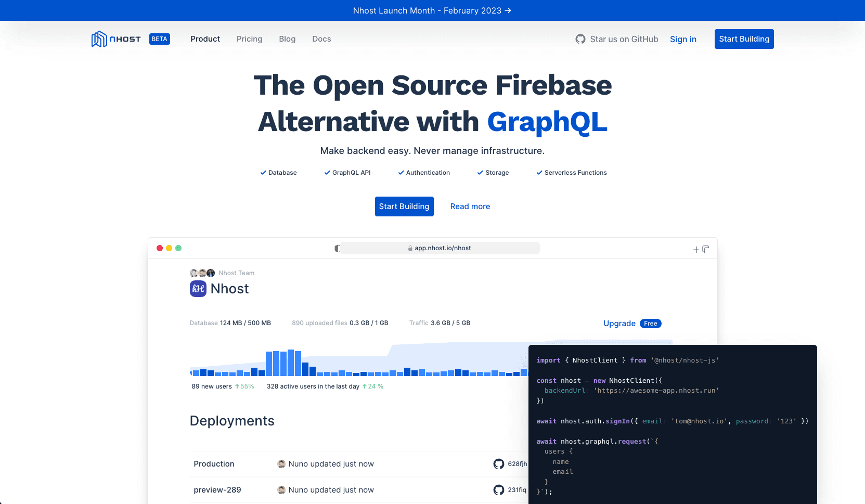The image size is (865, 504).
Task: Click the checkmark icon beside GraphQL API
Action: pos(327,173)
